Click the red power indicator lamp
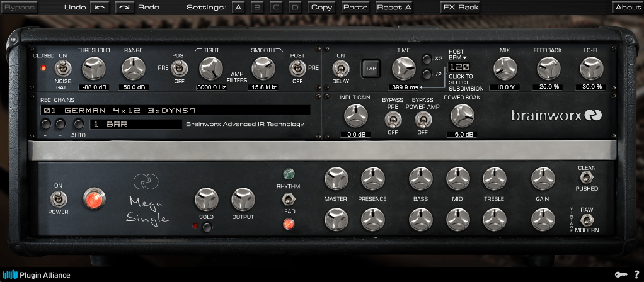The width and height of the screenshot is (644, 282). point(95,199)
